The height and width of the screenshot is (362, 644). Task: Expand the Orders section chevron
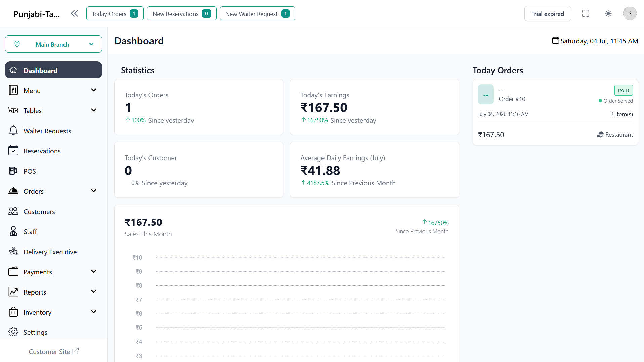click(94, 191)
